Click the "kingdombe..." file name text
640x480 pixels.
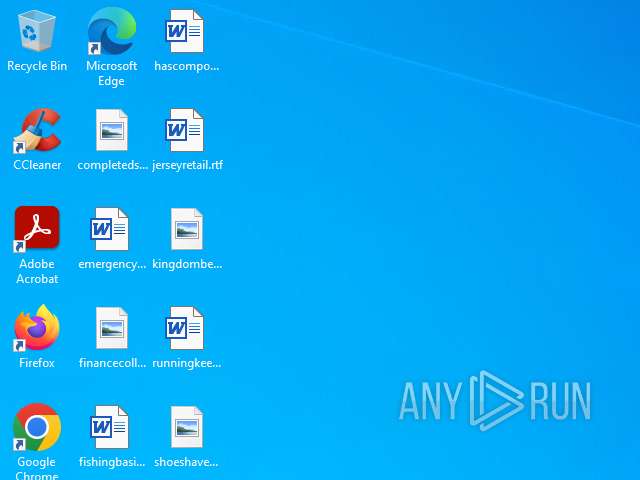pos(187,264)
